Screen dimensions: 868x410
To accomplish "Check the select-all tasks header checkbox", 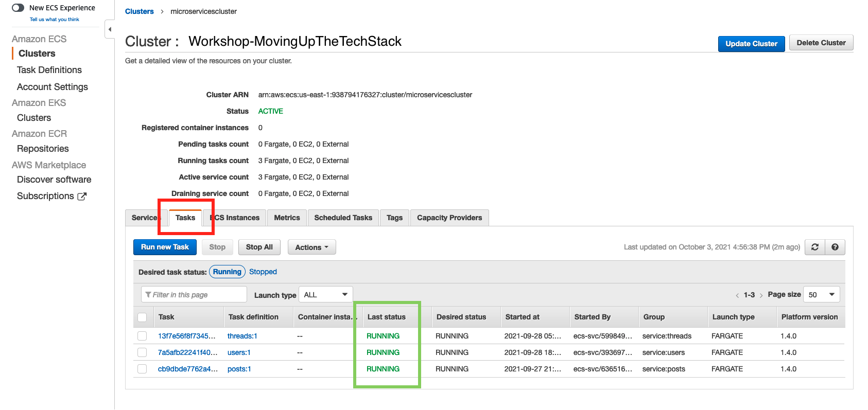I will pyautogui.click(x=142, y=317).
